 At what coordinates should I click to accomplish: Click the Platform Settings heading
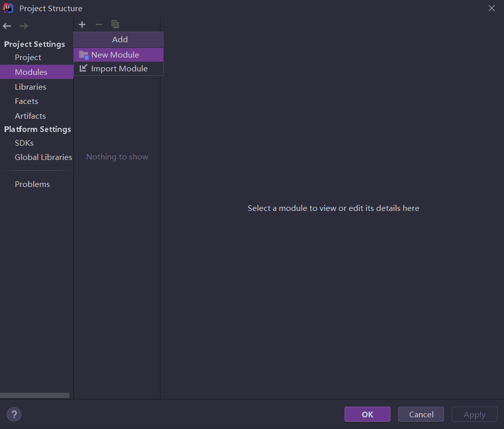coord(38,129)
